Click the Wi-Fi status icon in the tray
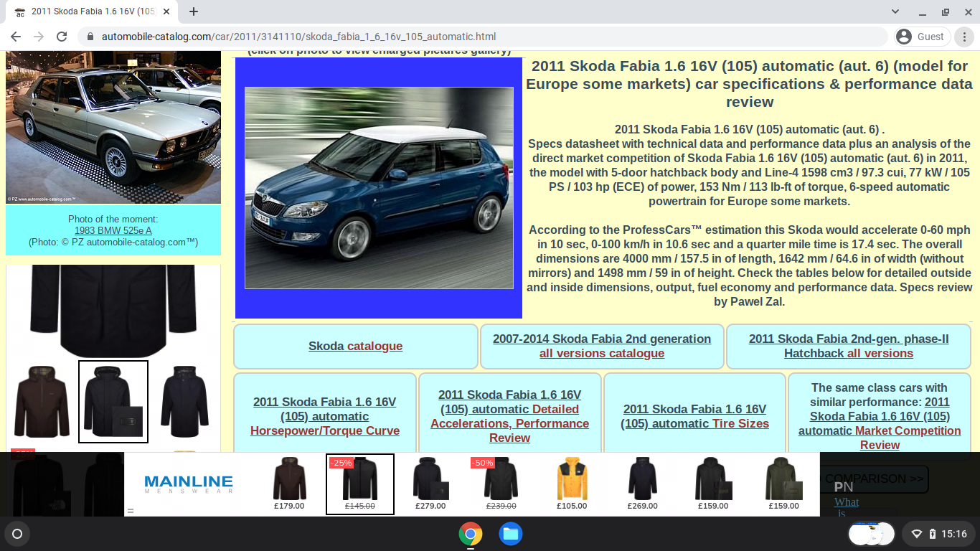This screenshot has width=980, height=551. point(917,534)
